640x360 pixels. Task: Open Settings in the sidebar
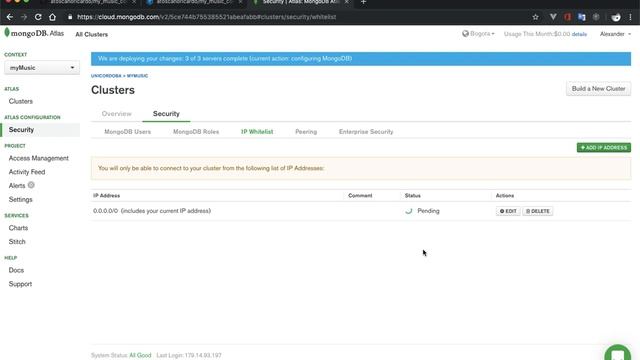pyautogui.click(x=20, y=200)
